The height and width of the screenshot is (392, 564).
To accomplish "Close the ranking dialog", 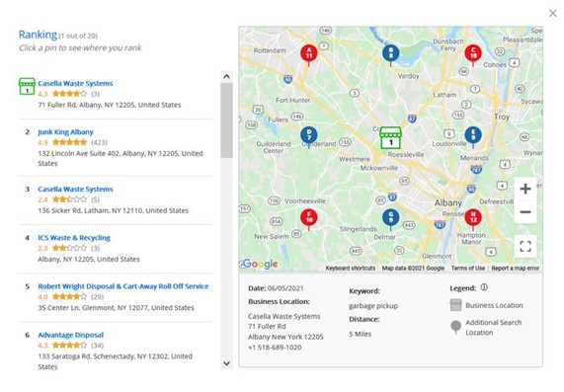I will [x=553, y=13].
